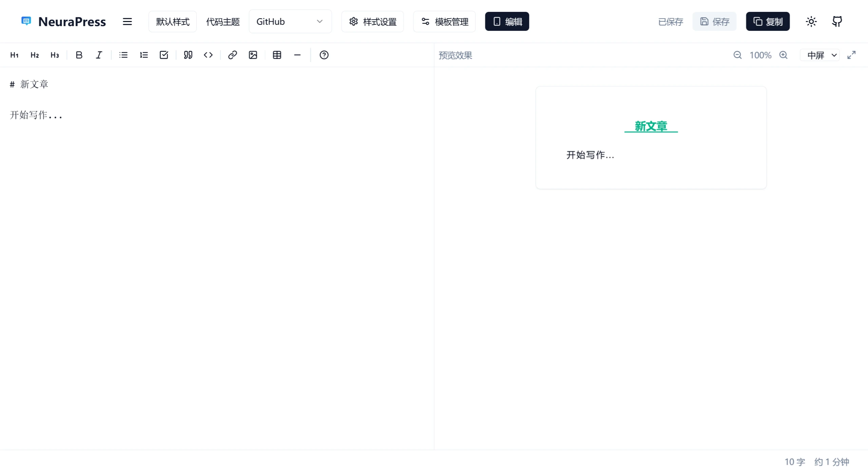Open the hamburger menu next to NeuraPress

[x=127, y=22]
